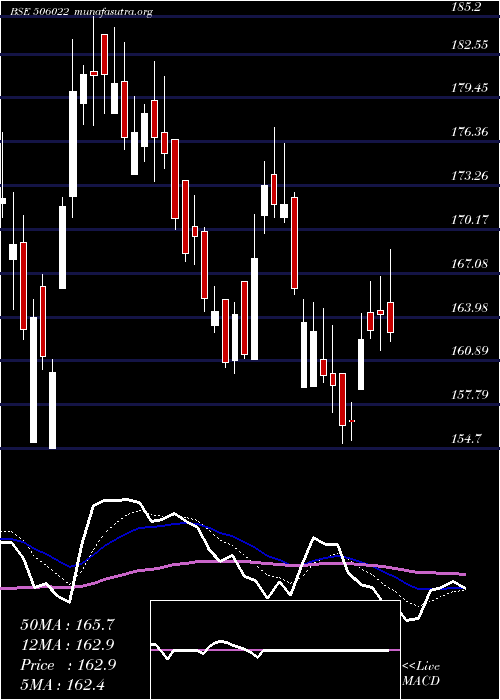Viewport: 500px width, 700px height.
Task: Click the Price : 162.9 readout
Action: (68, 665)
